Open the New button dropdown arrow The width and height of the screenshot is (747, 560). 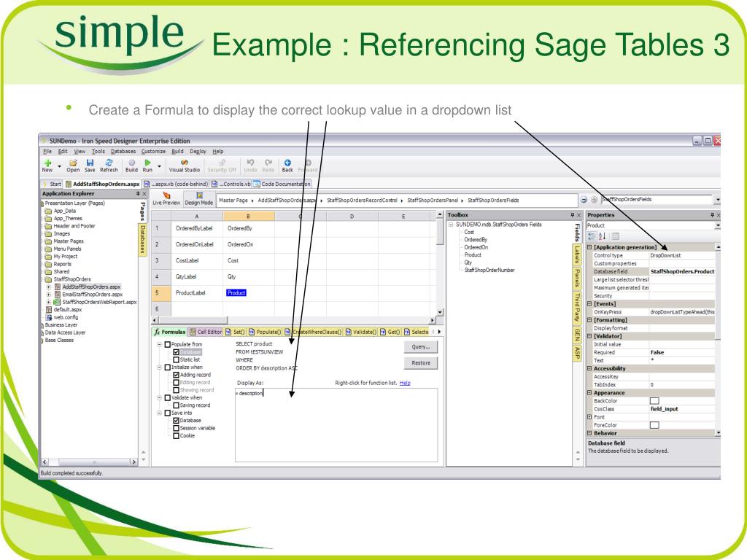coord(60,166)
